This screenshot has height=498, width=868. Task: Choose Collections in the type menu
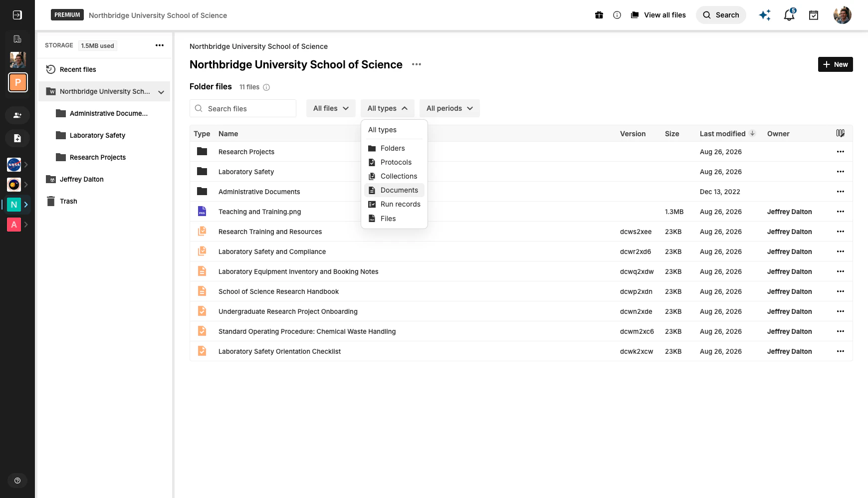394,176
